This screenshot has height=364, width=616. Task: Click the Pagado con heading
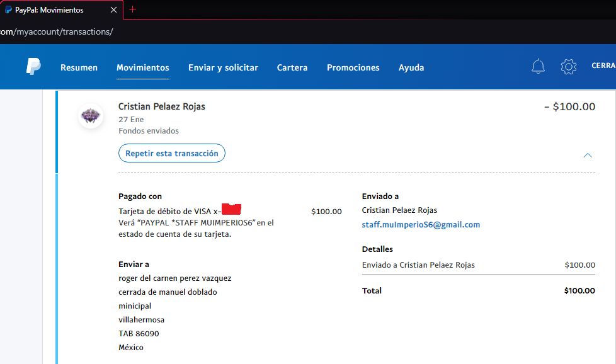coord(140,196)
